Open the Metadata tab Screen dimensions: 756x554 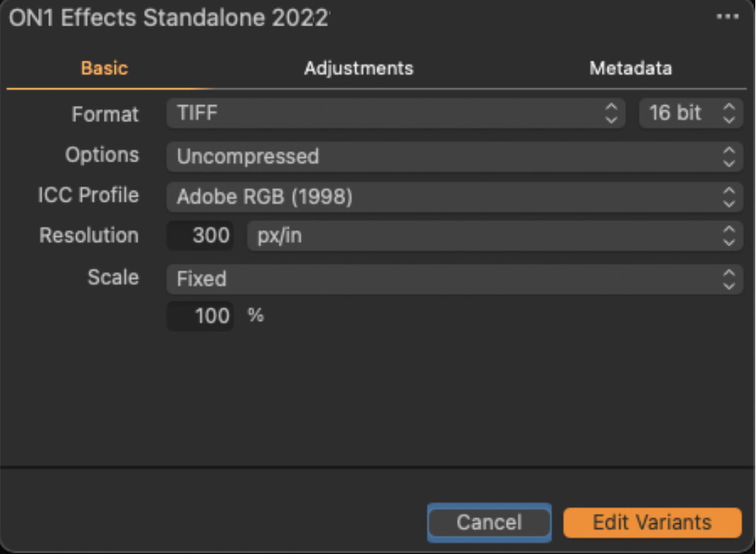coord(630,69)
